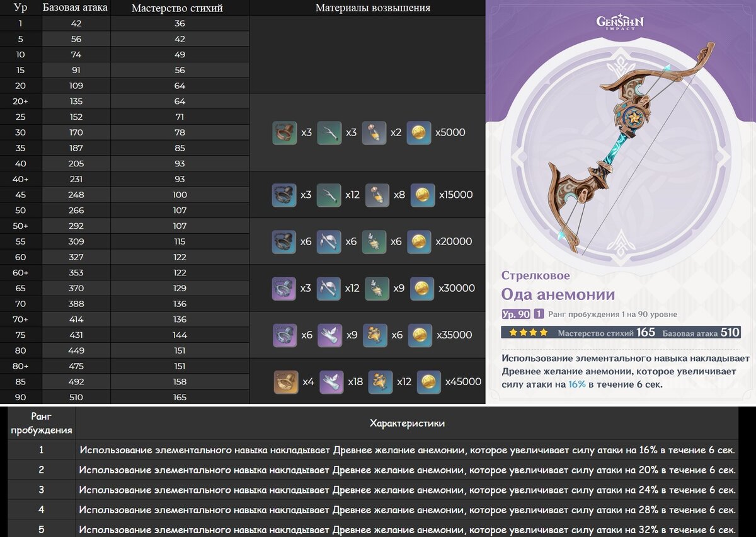The image size is (756, 537).
Task: Click the 'x18' material quantity
Action: 355,381
